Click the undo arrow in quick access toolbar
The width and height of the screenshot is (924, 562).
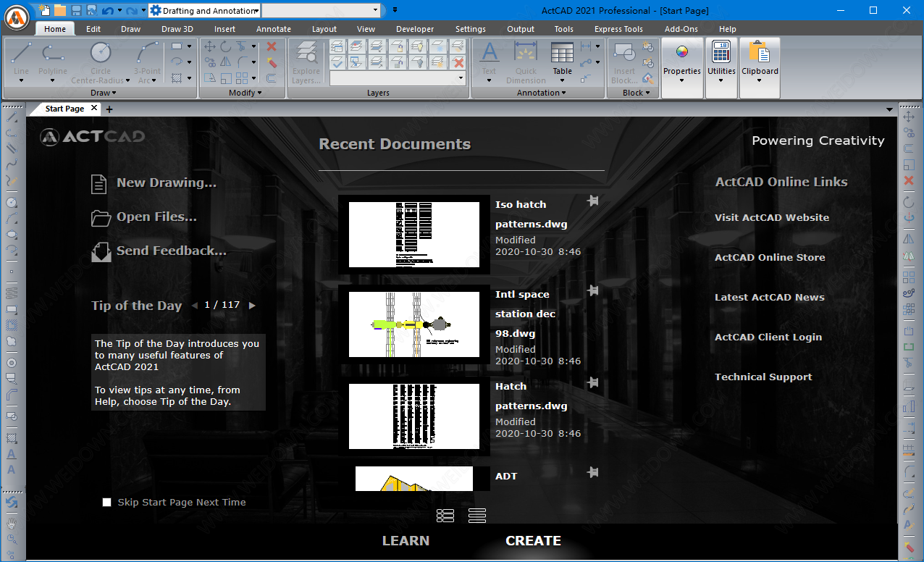107,10
